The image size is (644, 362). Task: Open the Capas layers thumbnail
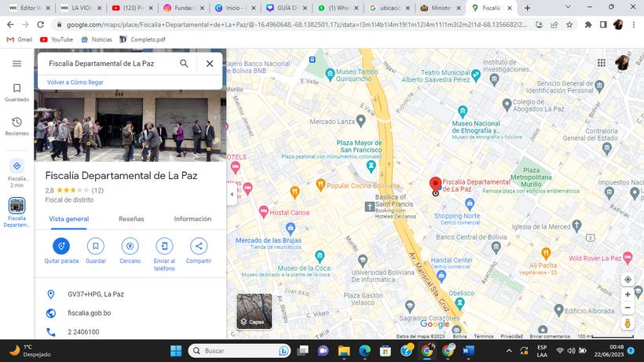(254, 311)
